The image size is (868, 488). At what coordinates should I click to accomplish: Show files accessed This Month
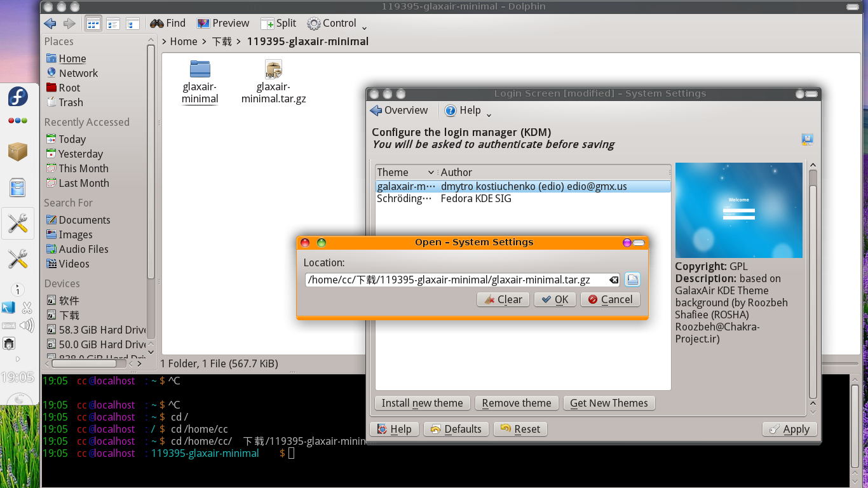click(x=77, y=168)
